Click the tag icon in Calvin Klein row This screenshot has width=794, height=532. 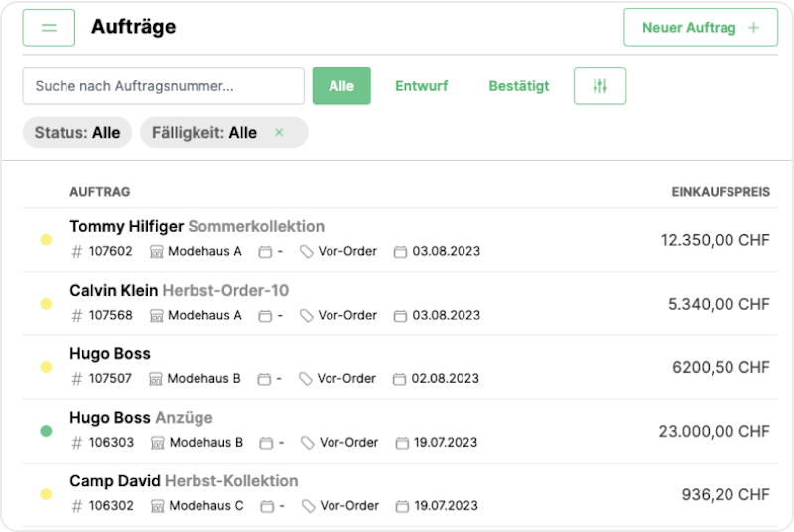pyautogui.click(x=307, y=316)
